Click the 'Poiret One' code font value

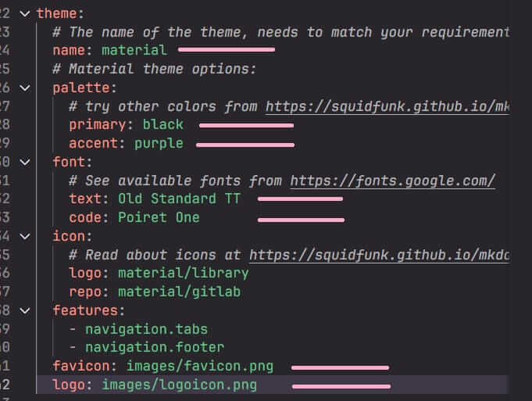pyautogui.click(x=159, y=217)
